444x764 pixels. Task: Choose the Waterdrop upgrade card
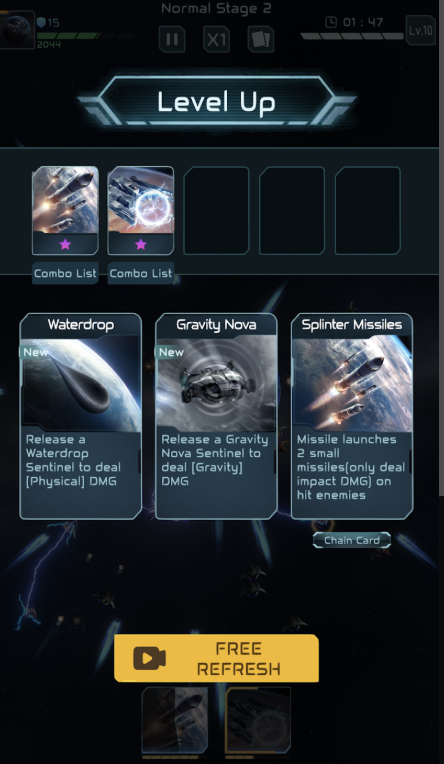click(x=81, y=417)
